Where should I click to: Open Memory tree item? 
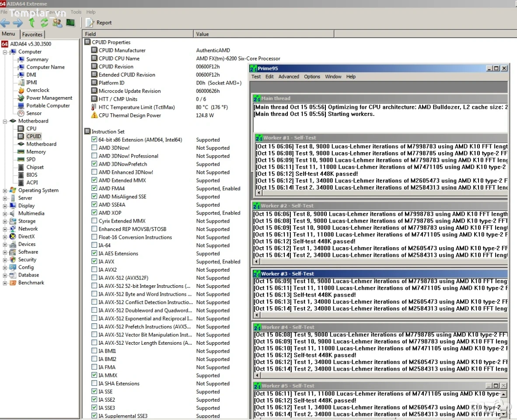pos(36,152)
